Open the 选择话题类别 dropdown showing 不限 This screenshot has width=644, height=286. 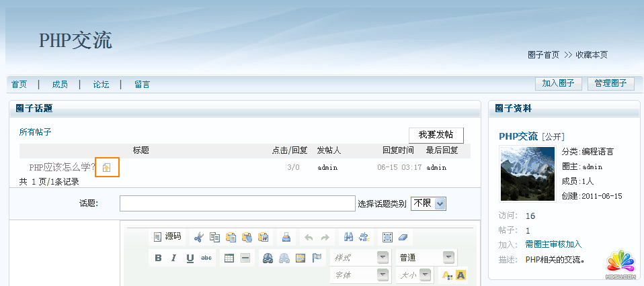[429, 203]
